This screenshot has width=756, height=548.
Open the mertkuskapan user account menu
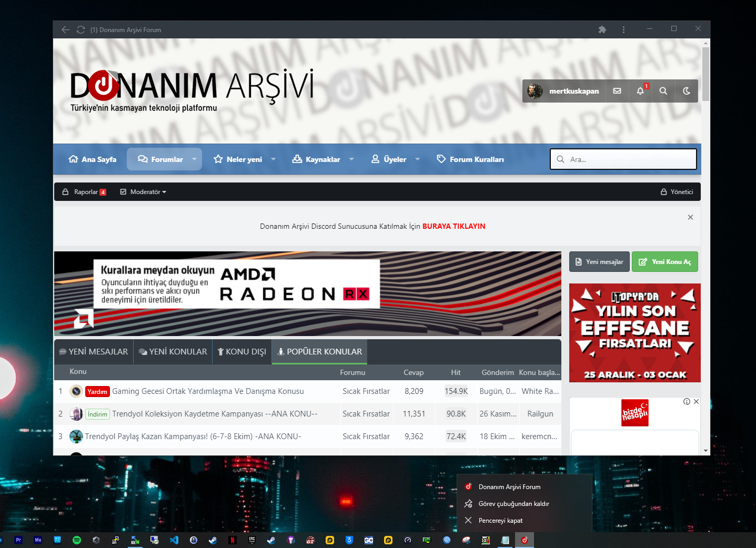point(564,91)
